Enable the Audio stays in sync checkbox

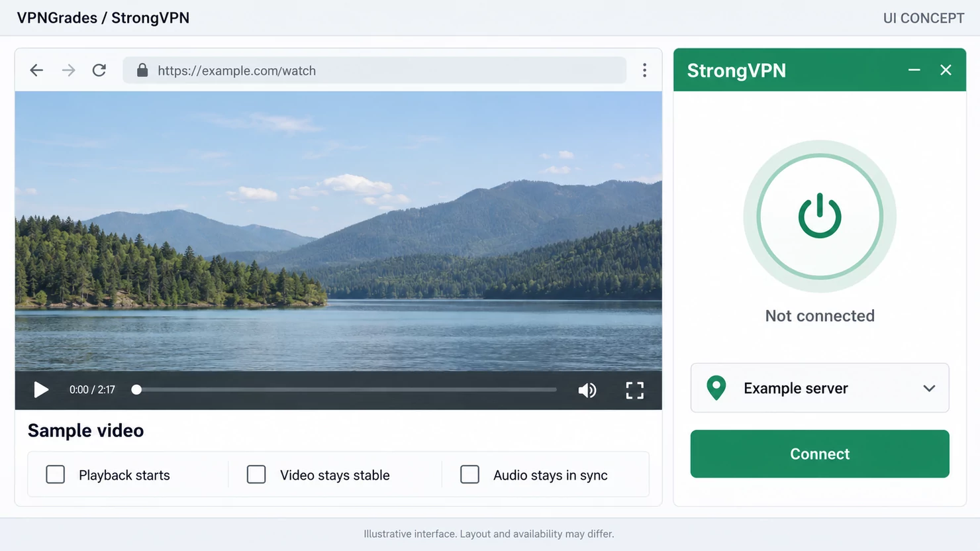(x=469, y=474)
